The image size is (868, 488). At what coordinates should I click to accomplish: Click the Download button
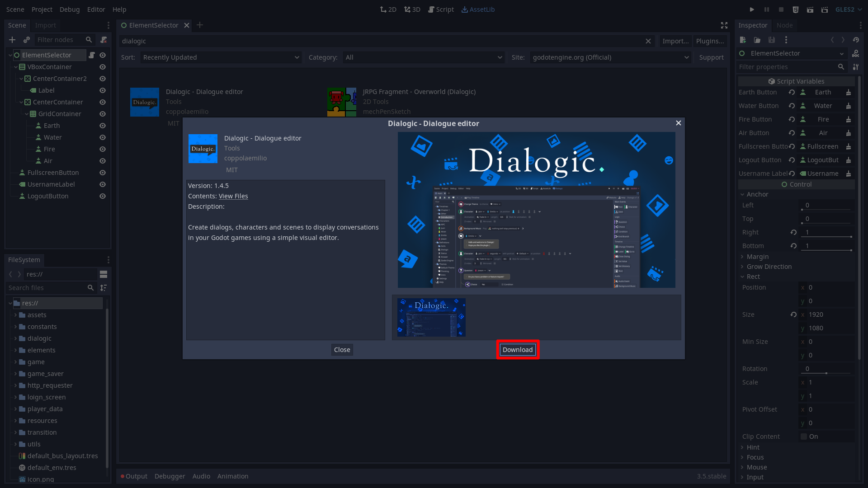[x=518, y=350]
